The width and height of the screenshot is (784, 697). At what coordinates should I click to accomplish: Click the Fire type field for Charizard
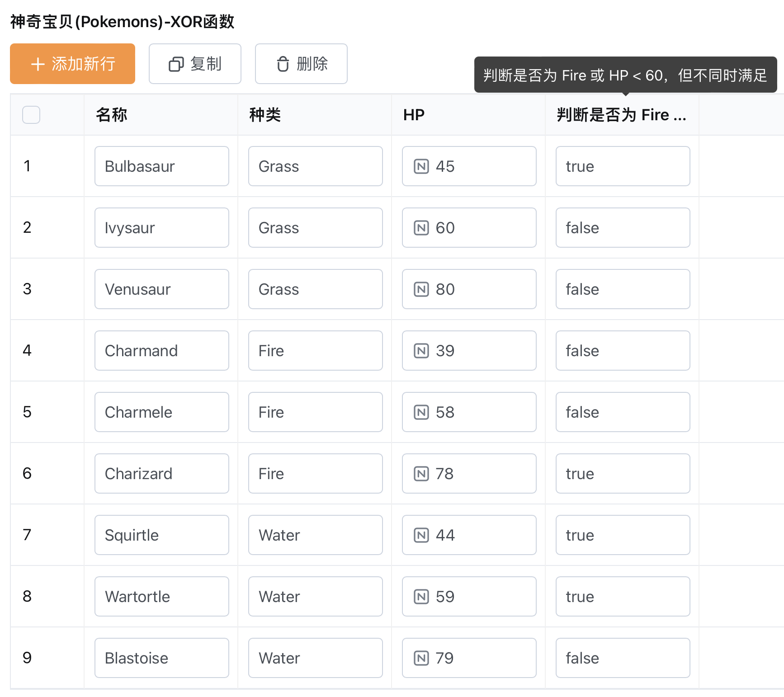click(316, 474)
